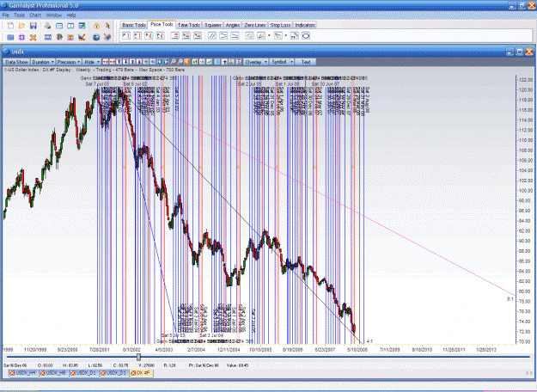Switch to the Basic Tools tab

pyautogui.click(x=134, y=25)
